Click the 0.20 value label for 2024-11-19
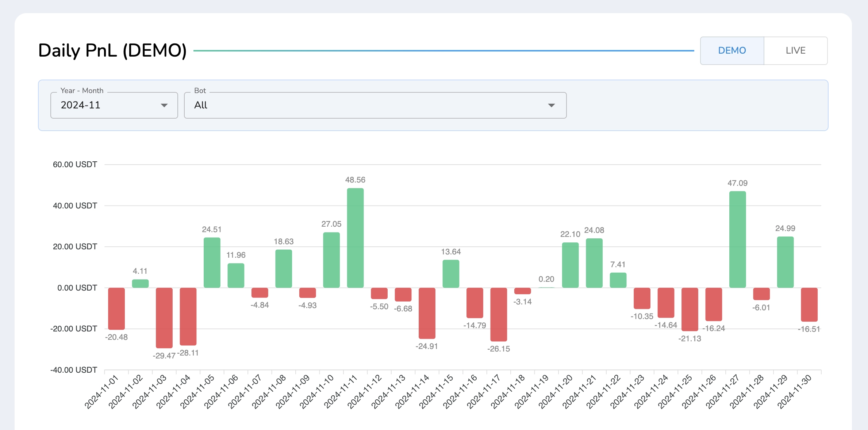The width and height of the screenshot is (868, 430). click(x=546, y=279)
